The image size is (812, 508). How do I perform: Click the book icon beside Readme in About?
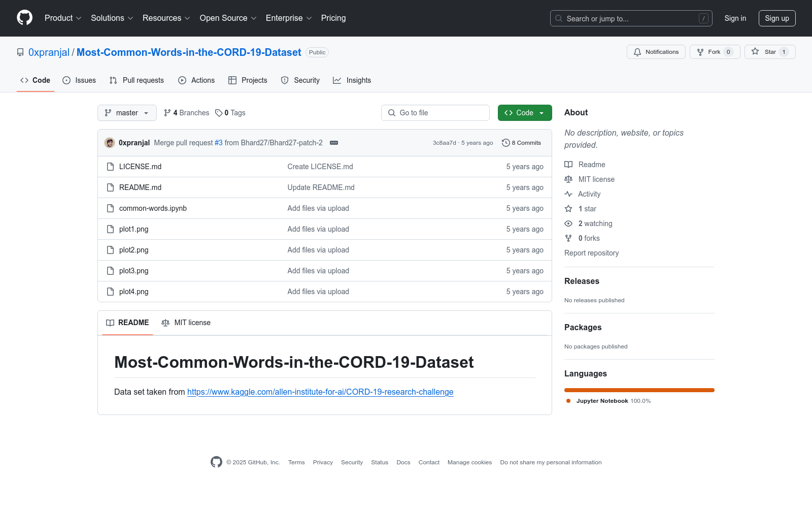(x=568, y=165)
